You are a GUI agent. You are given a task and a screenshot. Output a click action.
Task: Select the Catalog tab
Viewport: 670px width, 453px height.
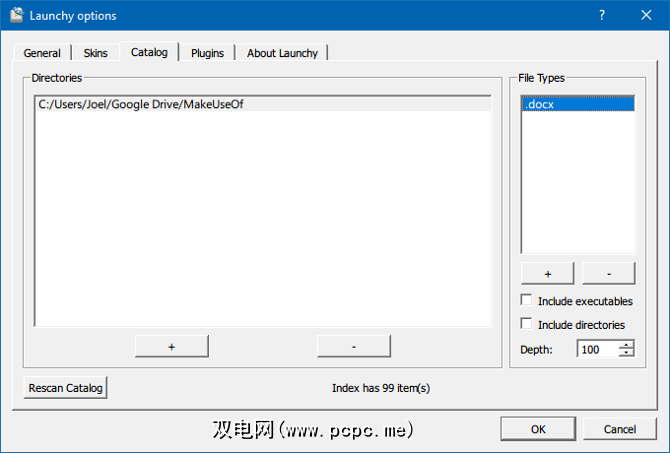[149, 52]
